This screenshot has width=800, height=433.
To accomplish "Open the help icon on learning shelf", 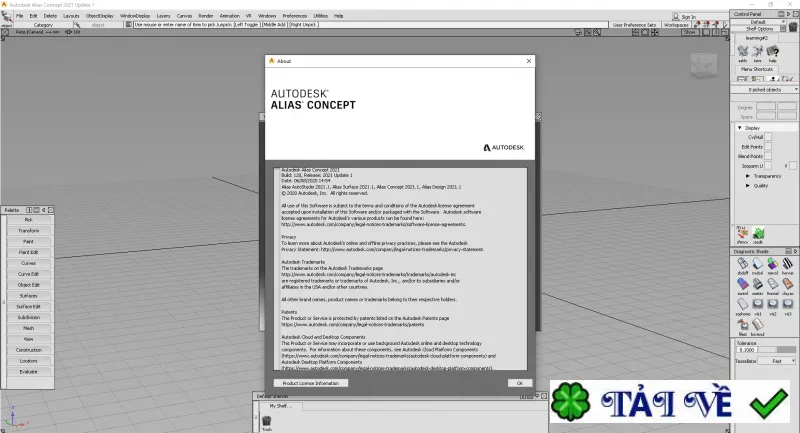I will point(773,51).
